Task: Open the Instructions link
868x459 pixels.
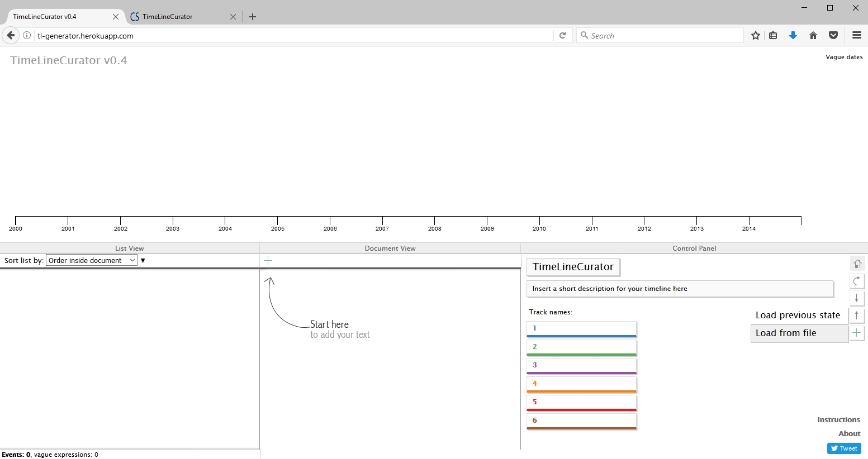Action: 838,420
